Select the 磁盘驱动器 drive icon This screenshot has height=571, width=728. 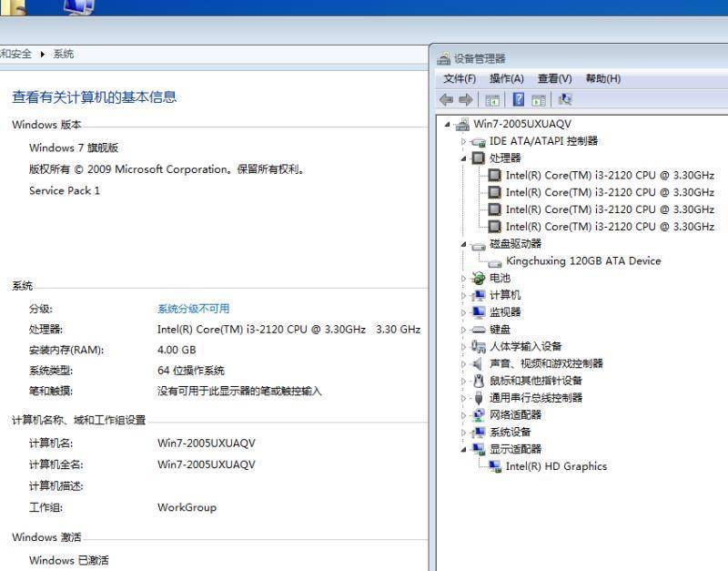click(x=478, y=245)
